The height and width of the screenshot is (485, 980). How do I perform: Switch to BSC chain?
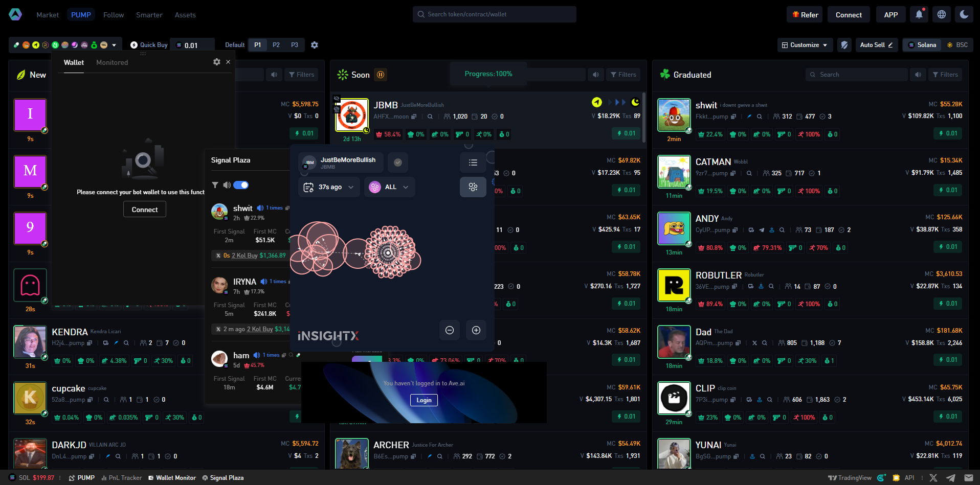click(957, 45)
